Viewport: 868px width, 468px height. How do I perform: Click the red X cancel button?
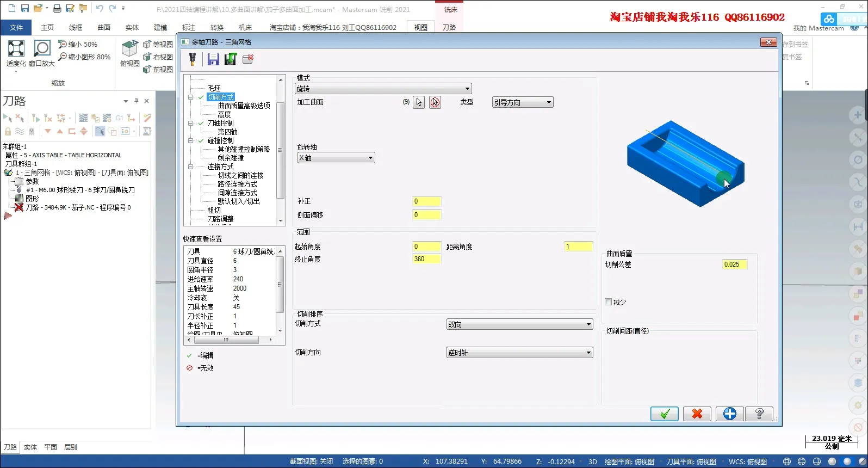click(x=697, y=414)
